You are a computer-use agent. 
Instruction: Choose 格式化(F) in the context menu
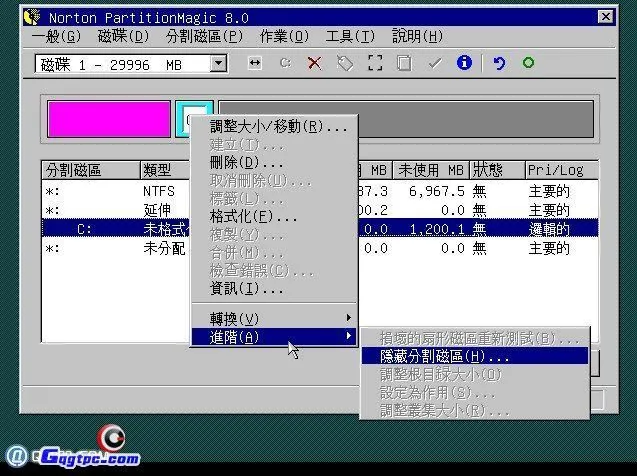click(x=274, y=216)
